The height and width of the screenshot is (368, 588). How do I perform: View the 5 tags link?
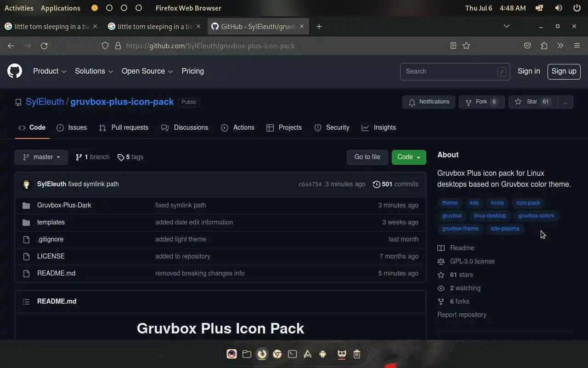[x=130, y=157]
